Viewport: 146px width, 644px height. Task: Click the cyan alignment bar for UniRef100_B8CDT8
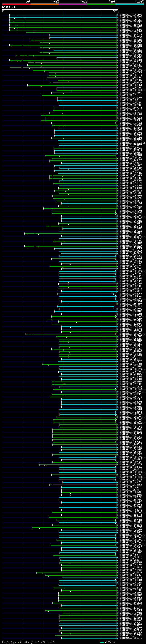pyautogui.click(x=90, y=638)
